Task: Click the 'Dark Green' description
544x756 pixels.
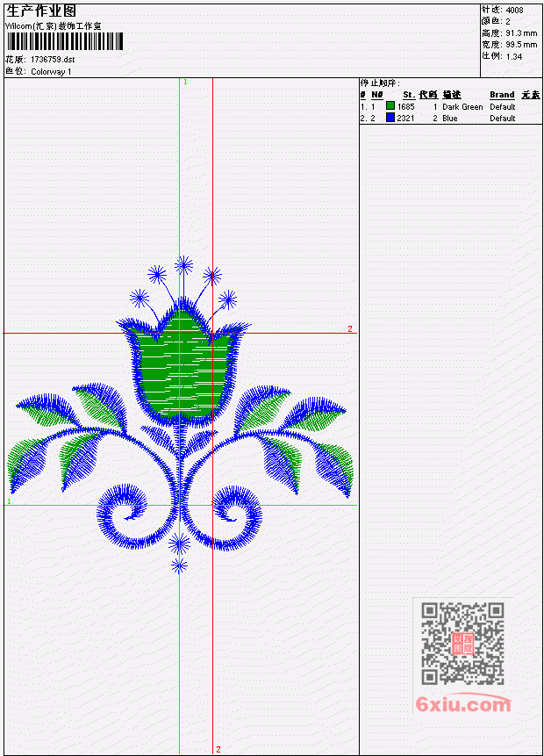Action: 462,106
